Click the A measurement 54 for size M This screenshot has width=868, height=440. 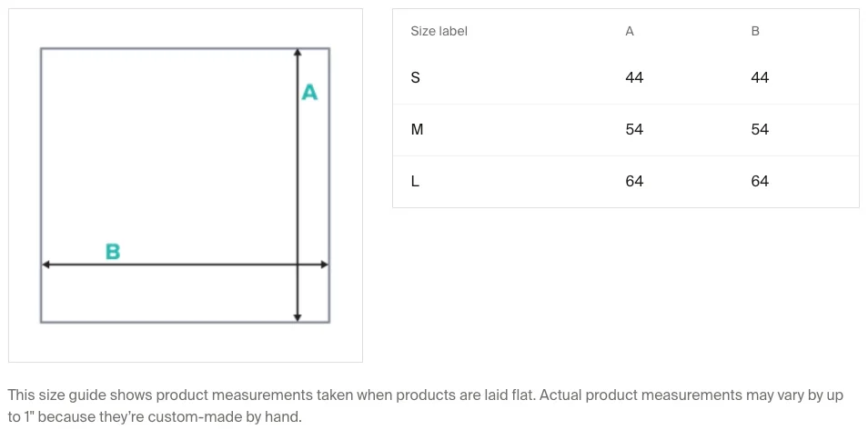pyautogui.click(x=634, y=130)
